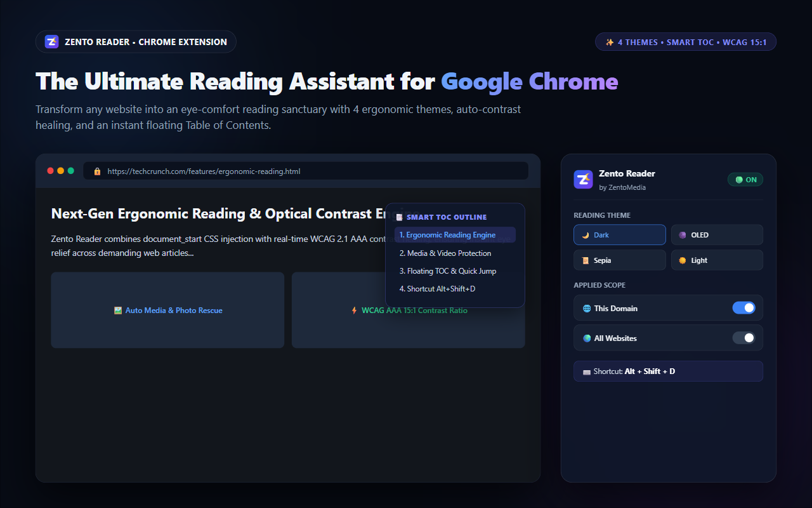Image resolution: width=812 pixels, height=508 pixels.
Task: Click the Zento Reader Chrome Extension badge
Action: coord(136,42)
